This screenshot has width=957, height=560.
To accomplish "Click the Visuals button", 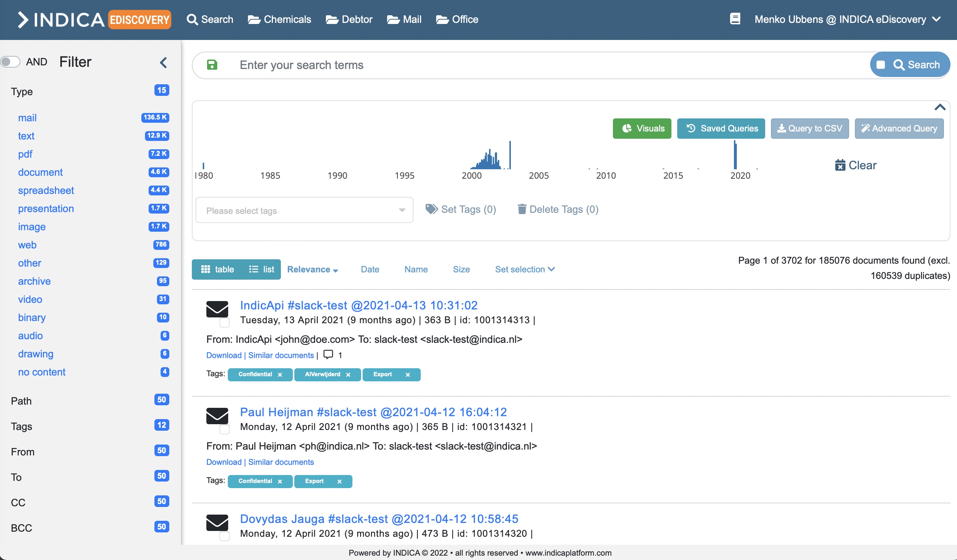I will coord(642,128).
